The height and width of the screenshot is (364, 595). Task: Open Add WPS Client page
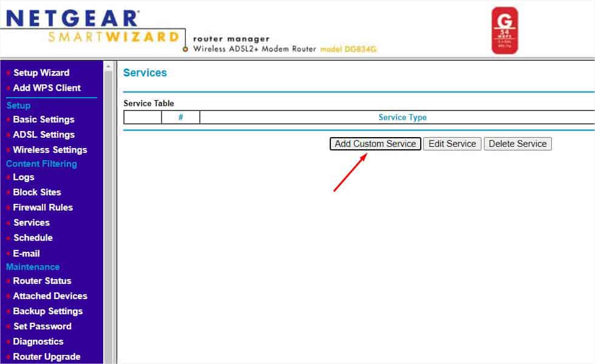coord(47,87)
